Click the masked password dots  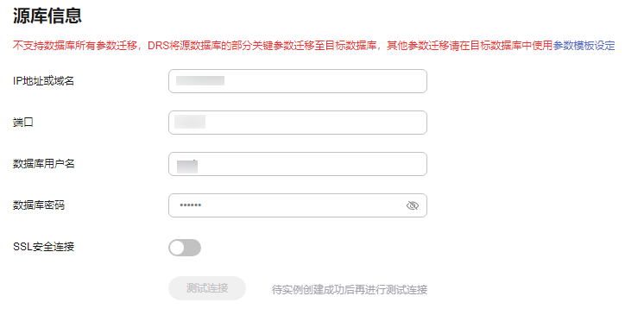(x=190, y=205)
